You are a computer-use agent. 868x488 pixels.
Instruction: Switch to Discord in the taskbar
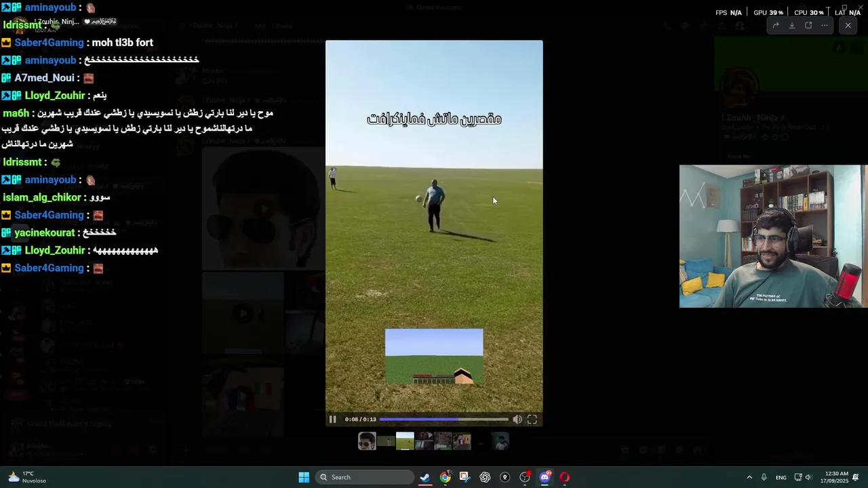click(x=545, y=477)
